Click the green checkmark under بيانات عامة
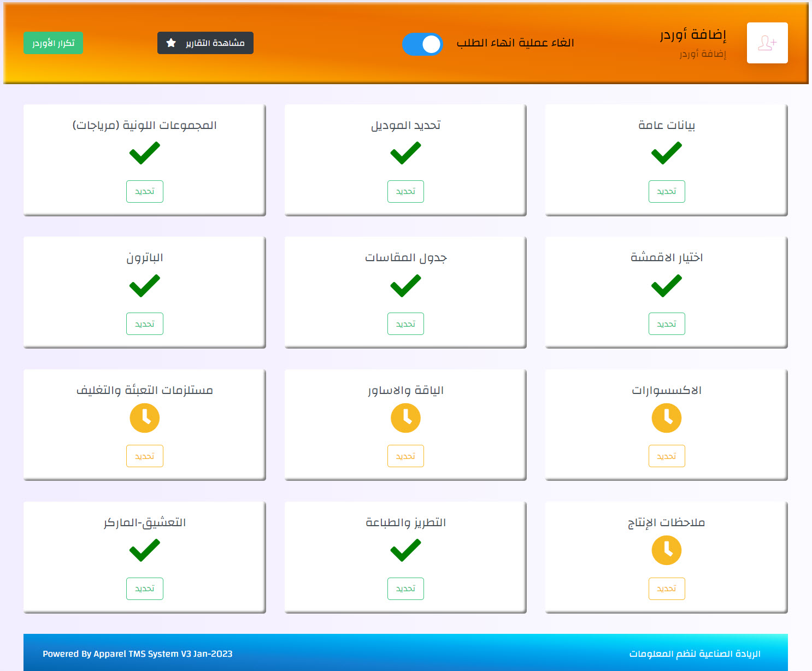Viewport: 812px width, 671px height. [666, 153]
